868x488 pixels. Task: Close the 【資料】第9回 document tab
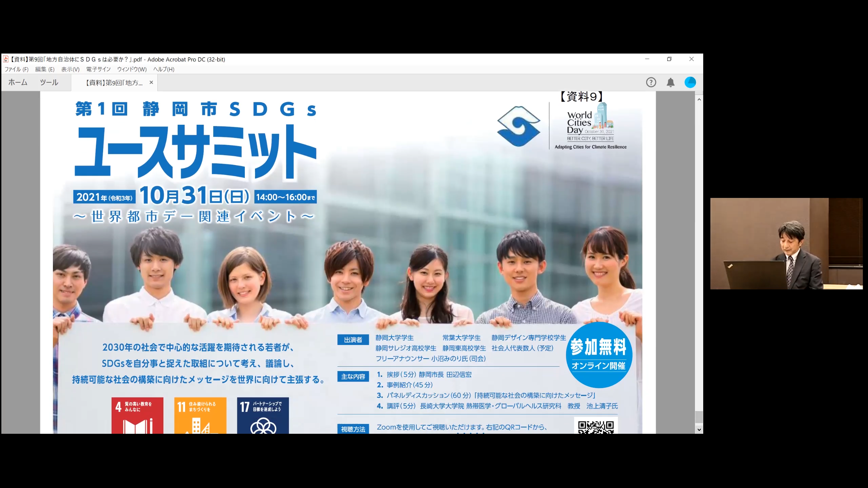151,82
